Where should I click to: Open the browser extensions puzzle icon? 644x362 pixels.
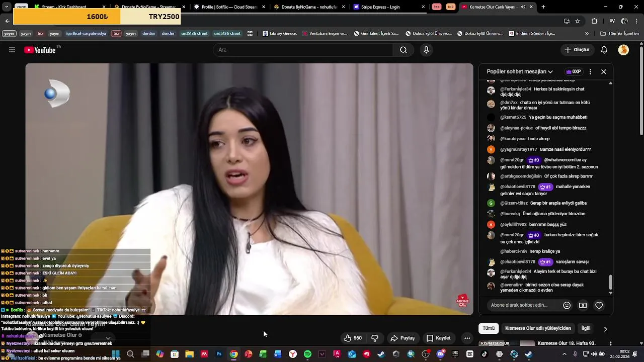pos(594,21)
